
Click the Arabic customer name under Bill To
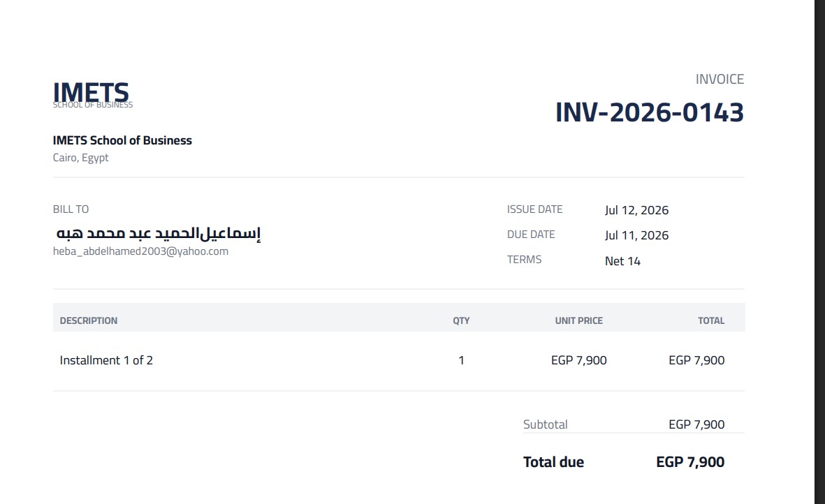click(159, 233)
